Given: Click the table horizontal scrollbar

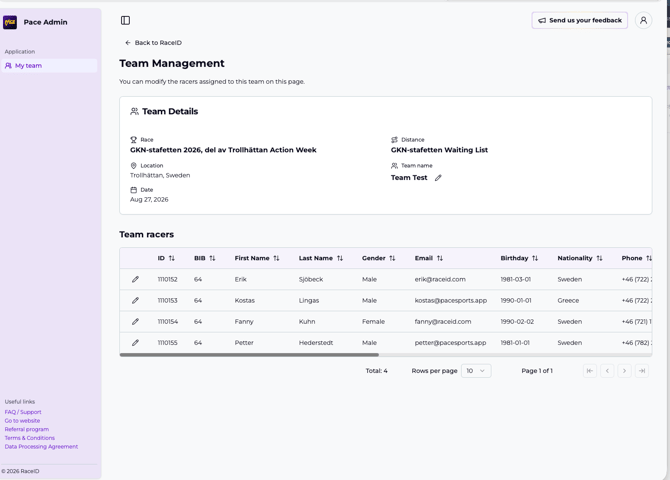Looking at the screenshot, I should 249,355.
